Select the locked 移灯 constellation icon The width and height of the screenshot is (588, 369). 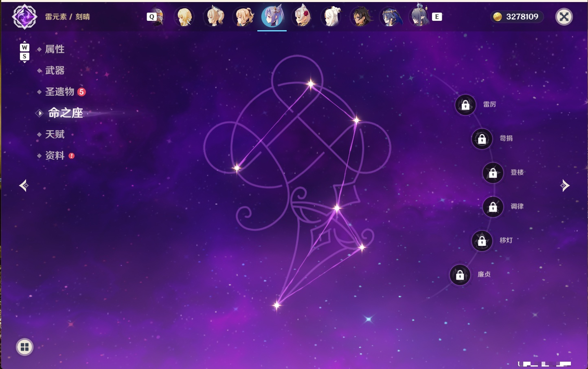[x=482, y=241]
